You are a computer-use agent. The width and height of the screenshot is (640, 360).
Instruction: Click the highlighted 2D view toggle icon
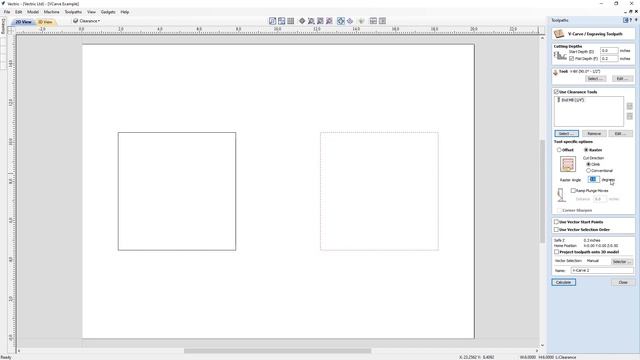point(341,21)
